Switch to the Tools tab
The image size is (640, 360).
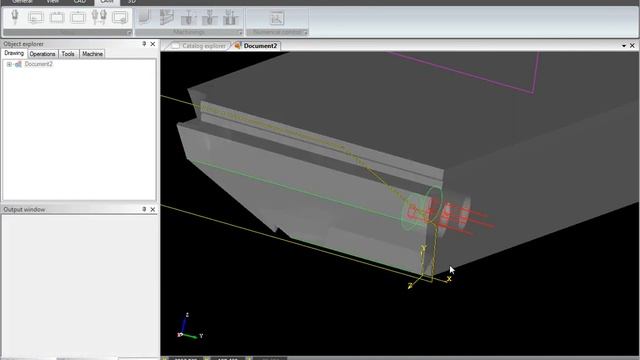coord(68,54)
